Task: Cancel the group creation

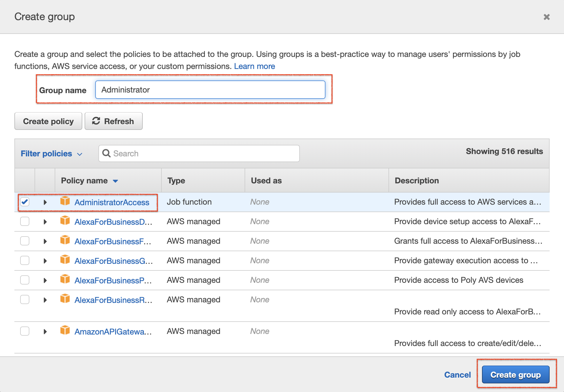Action: pos(458,375)
